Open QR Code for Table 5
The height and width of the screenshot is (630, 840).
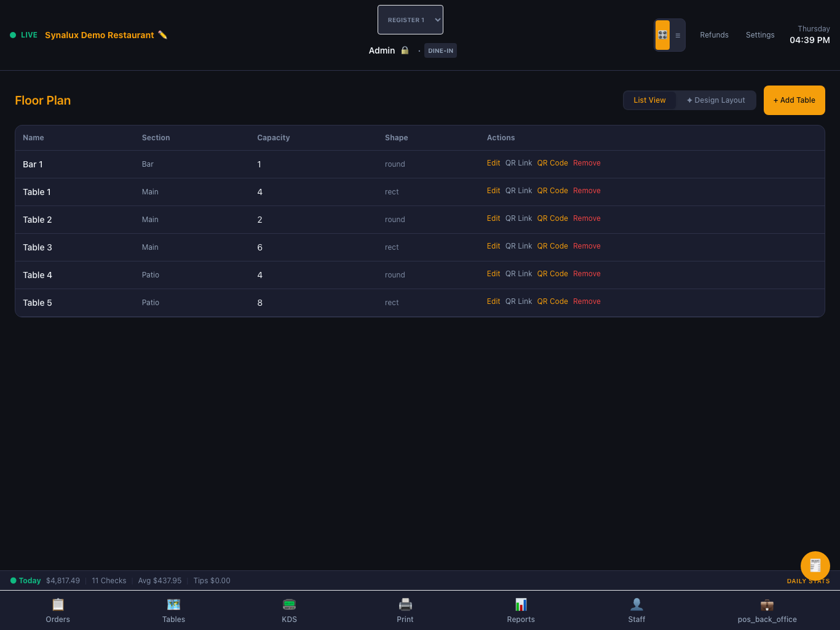click(x=552, y=301)
